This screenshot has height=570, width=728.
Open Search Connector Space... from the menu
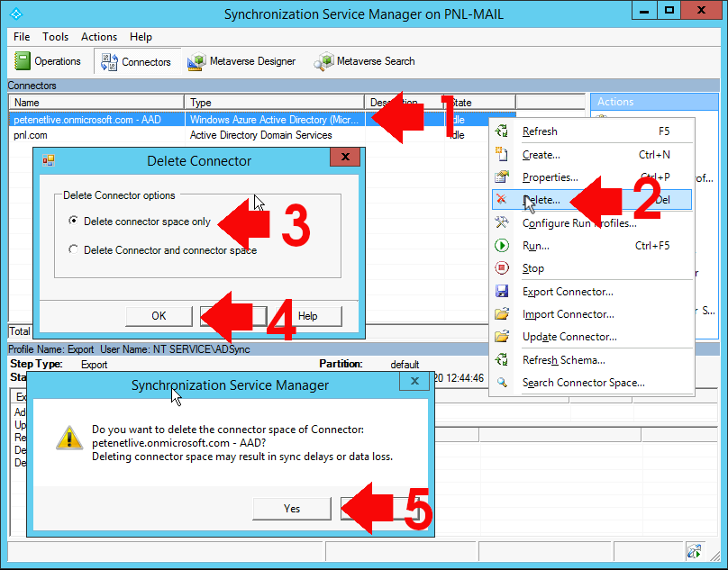592,383
